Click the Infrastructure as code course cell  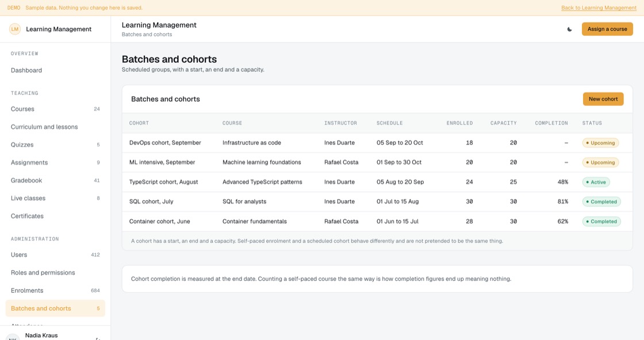click(252, 143)
